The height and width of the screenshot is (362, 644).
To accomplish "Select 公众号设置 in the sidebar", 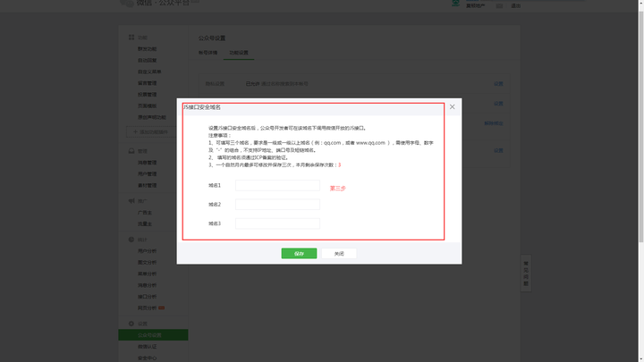I will 153,335.
